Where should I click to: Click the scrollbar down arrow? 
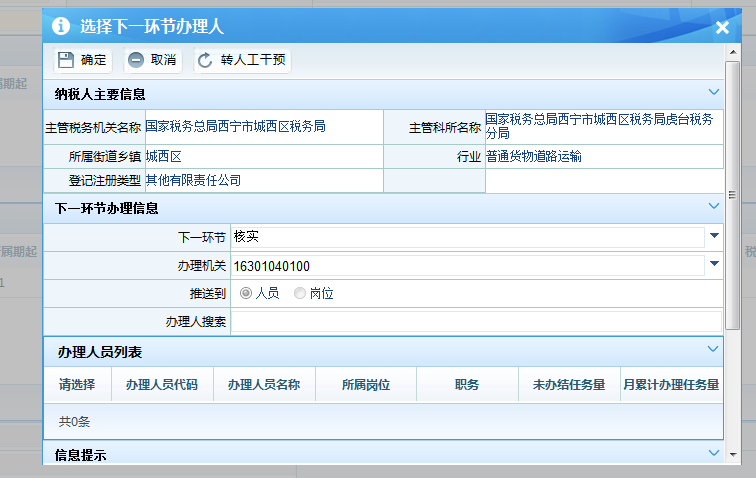[x=733, y=454]
